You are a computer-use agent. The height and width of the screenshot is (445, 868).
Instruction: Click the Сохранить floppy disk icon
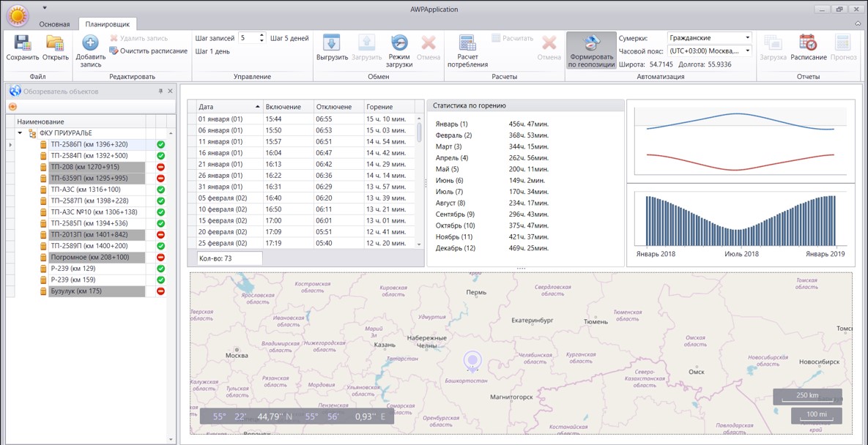(22, 43)
